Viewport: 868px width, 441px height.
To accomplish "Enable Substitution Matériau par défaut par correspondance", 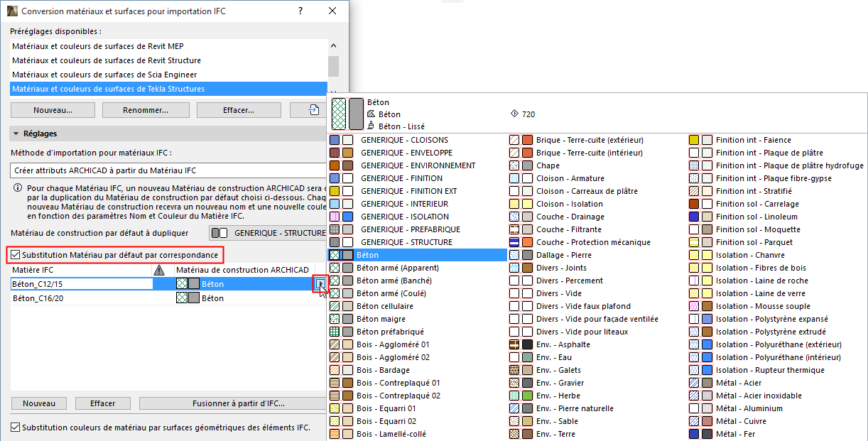I will pos(14,255).
